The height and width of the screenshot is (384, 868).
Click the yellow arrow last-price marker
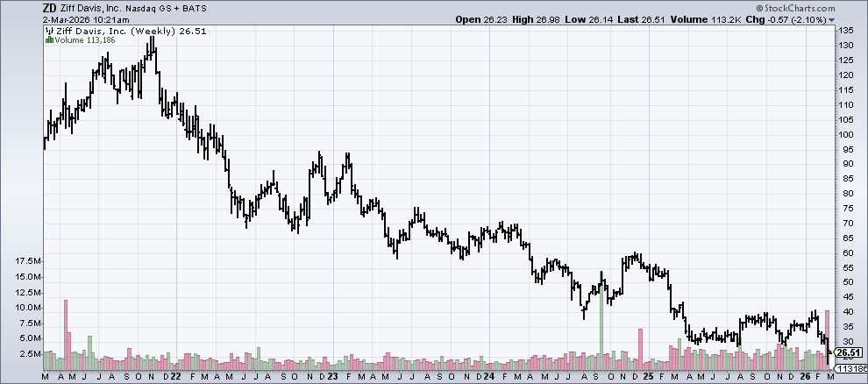coord(829,352)
